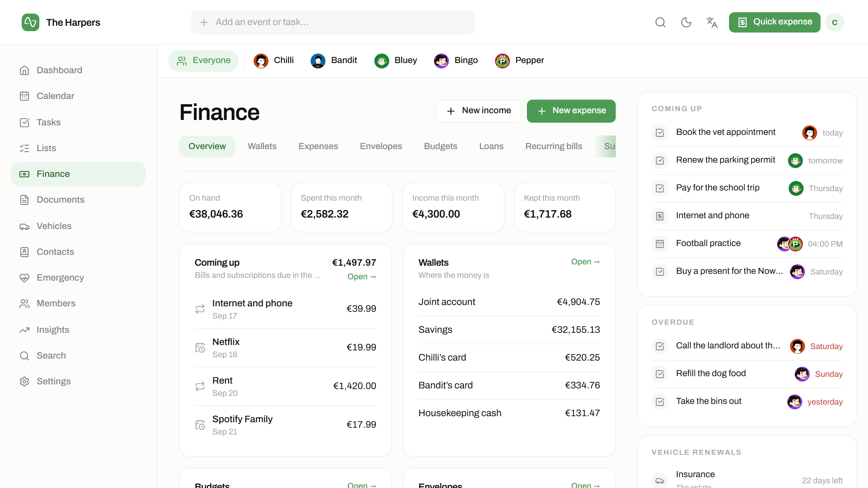Click The Harpers logo icon
Image resolution: width=868 pixels, height=488 pixels.
[31, 22]
